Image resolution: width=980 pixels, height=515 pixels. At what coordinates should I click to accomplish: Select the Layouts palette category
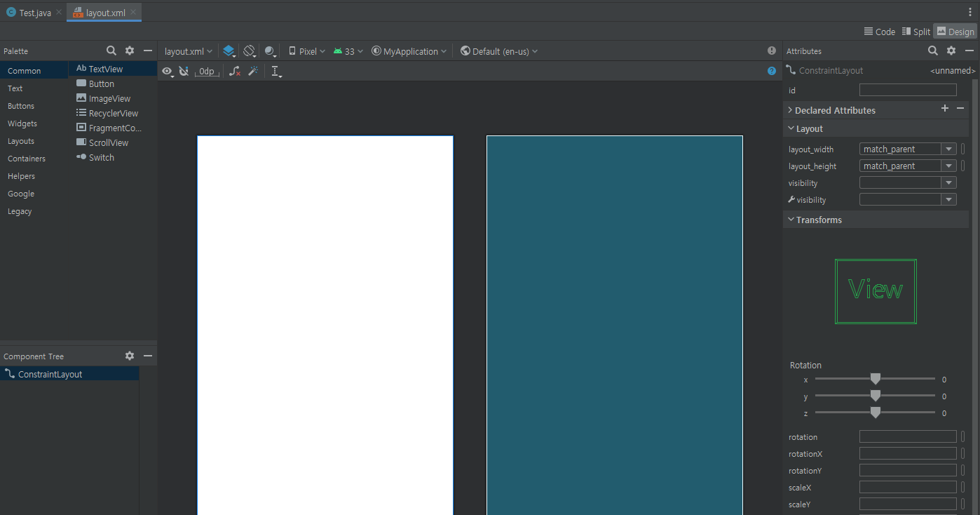pyautogui.click(x=34, y=141)
